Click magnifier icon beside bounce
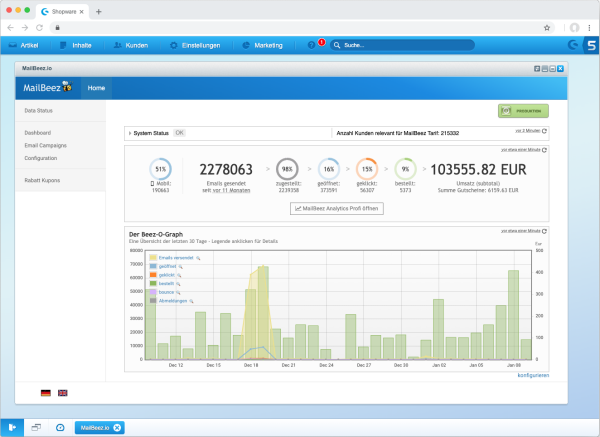The width and height of the screenshot is (600, 437). (178, 293)
